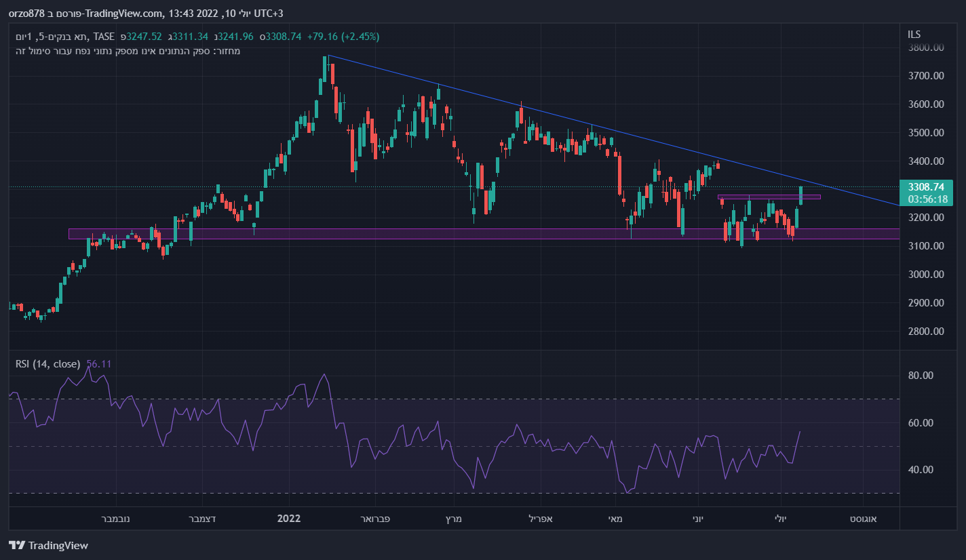Click the ILS currency label
The width and height of the screenshot is (966, 560).
tap(915, 35)
